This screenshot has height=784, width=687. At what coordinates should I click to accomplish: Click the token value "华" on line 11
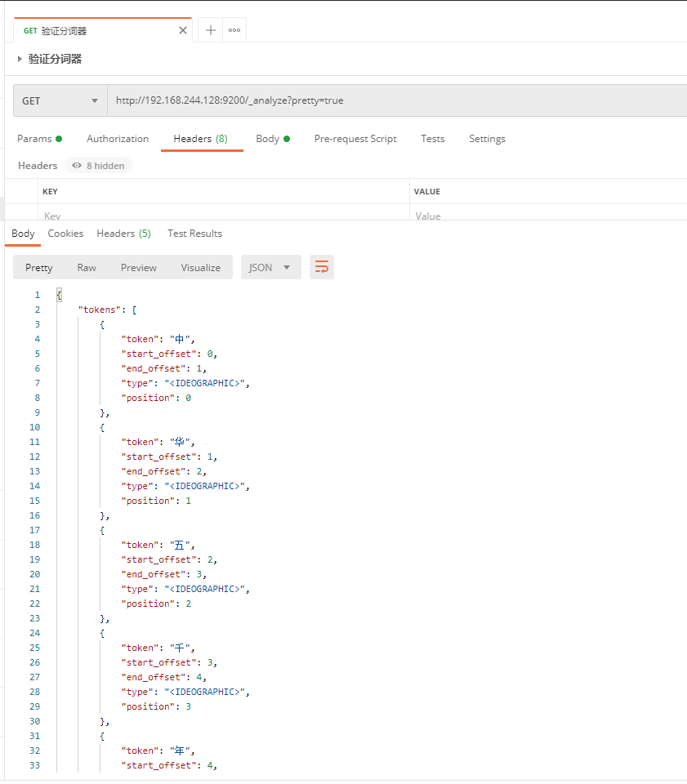pos(180,442)
